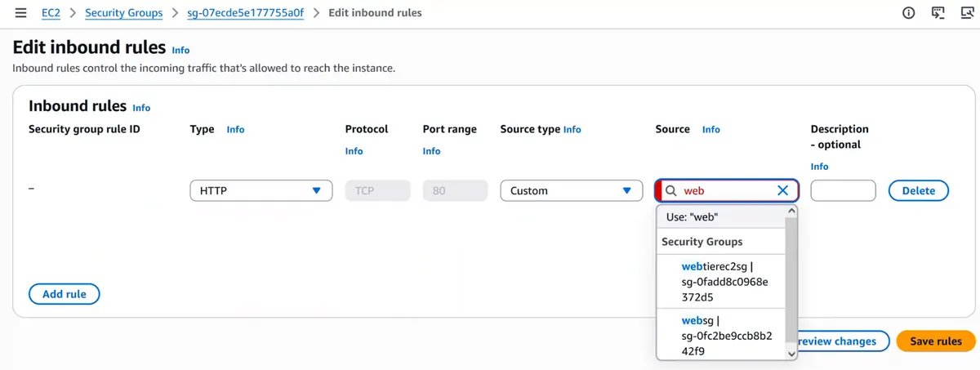Select webtierec2sg security group option
This screenshot has height=370, width=980.
tap(721, 281)
